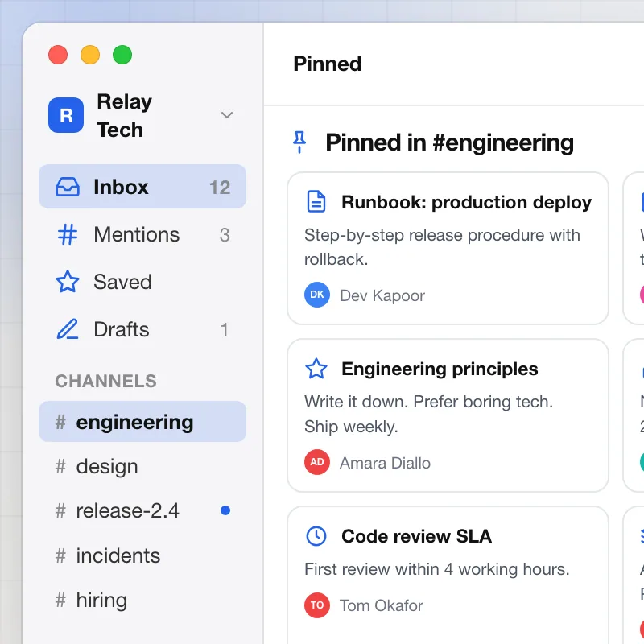
Task: Click the Drafts count 1
Action: click(x=225, y=330)
